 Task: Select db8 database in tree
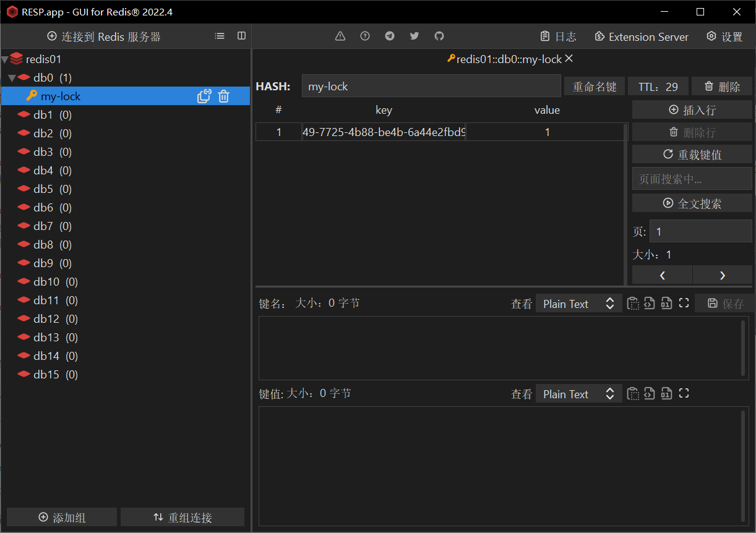point(125,245)
